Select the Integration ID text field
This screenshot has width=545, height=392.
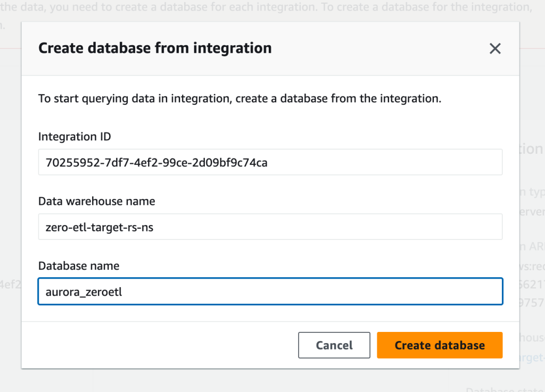[x=270, y=162]
